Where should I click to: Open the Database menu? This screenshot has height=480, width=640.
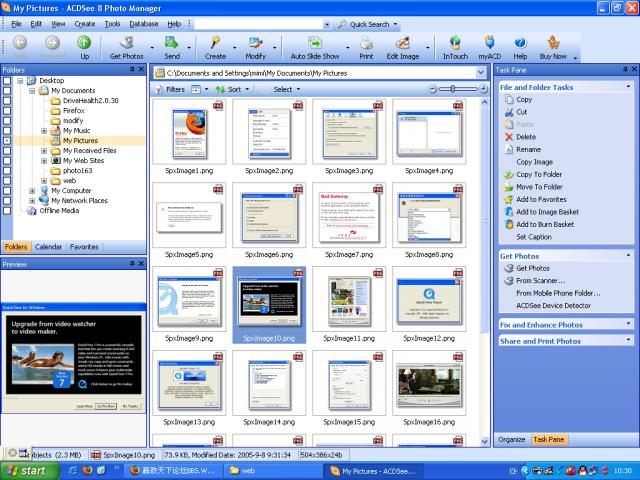[144, 24]
